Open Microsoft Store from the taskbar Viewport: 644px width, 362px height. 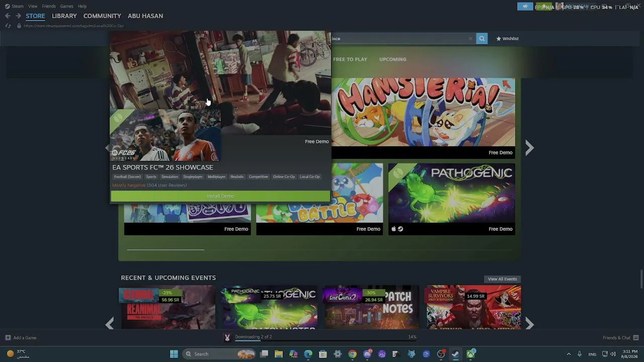click(323, 354)
